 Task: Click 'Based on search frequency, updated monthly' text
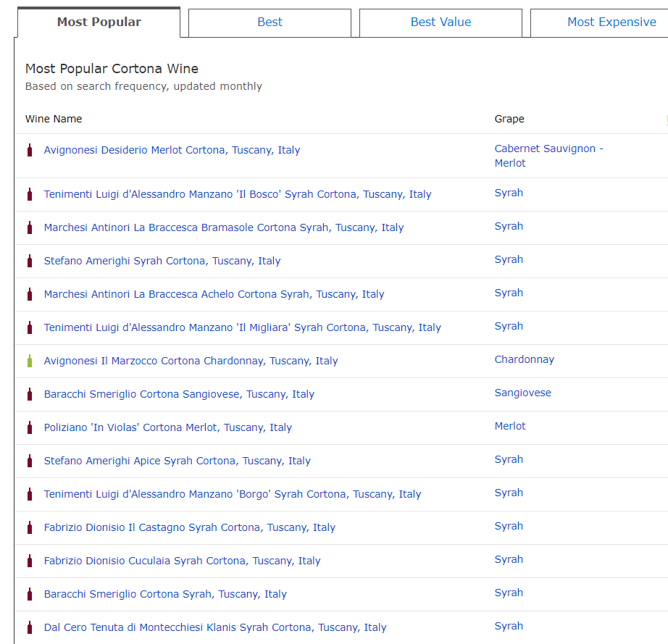pyautogui.click(x=143, y=86)
